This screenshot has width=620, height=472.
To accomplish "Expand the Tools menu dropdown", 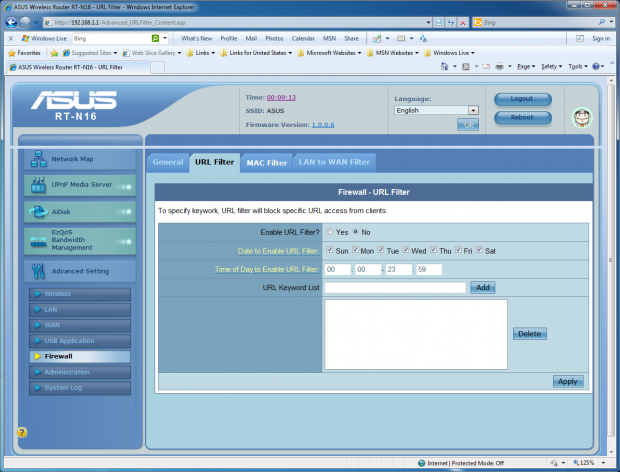I will 578,66.
